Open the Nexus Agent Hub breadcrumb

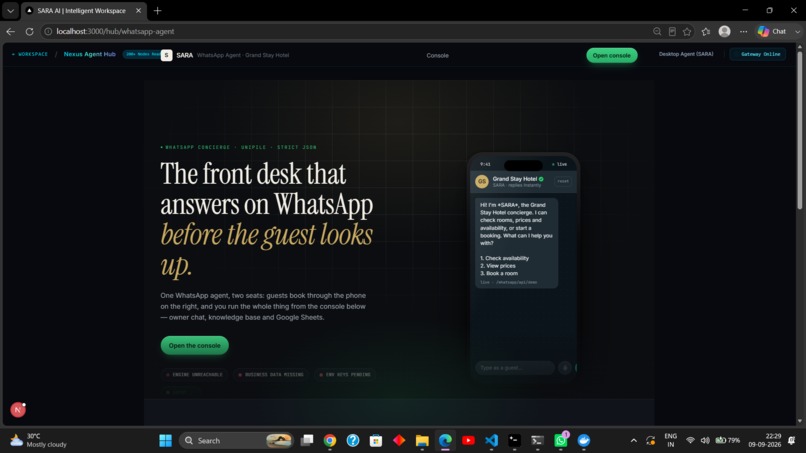point(89,54)
